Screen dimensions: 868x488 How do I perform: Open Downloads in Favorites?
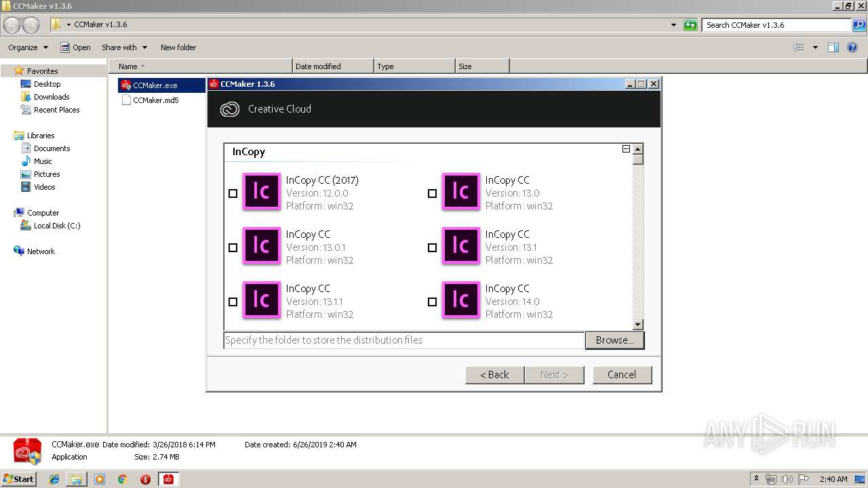[52, 97]
